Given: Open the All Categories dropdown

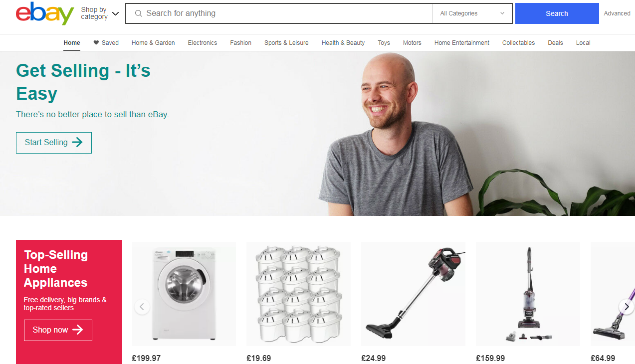Looking at the screenshot, I should [x=472, y=13].
